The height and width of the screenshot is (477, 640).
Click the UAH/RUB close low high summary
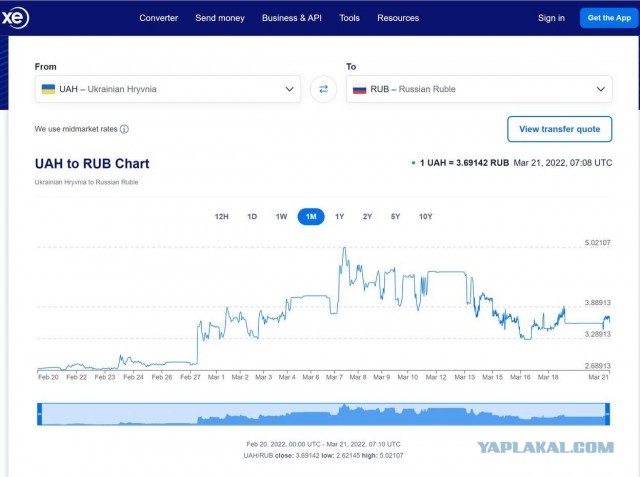coord(323,455)
